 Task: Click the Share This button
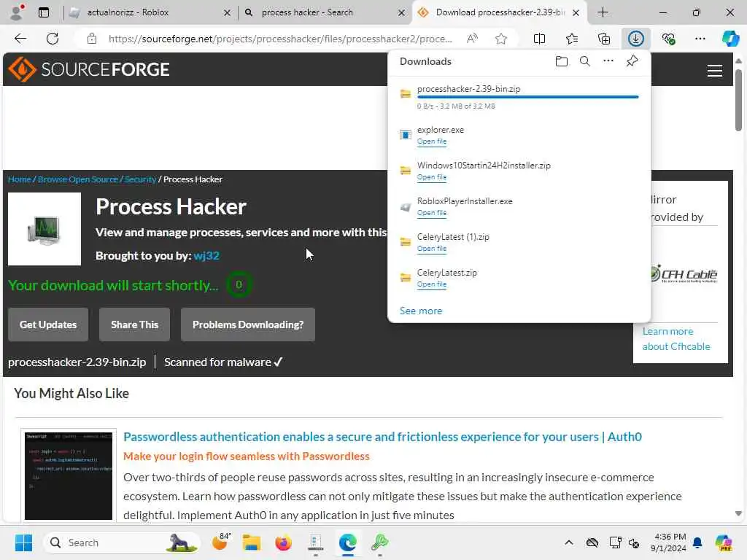(x=134, y=324)
